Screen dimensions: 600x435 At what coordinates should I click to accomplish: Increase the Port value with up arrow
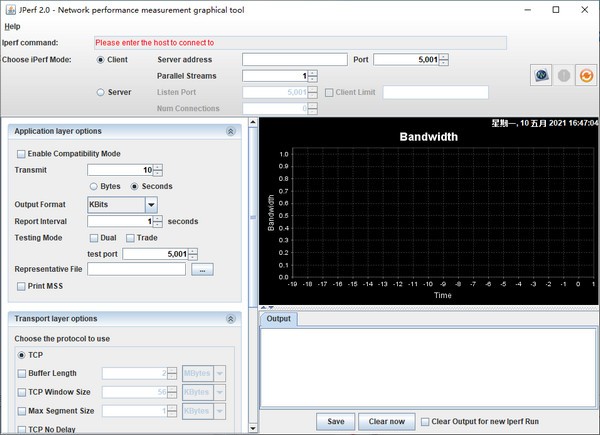point(444,56)
